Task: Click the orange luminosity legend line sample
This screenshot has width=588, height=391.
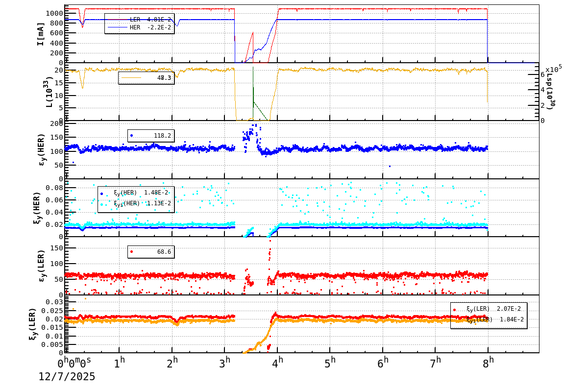Action: (131, 78)
